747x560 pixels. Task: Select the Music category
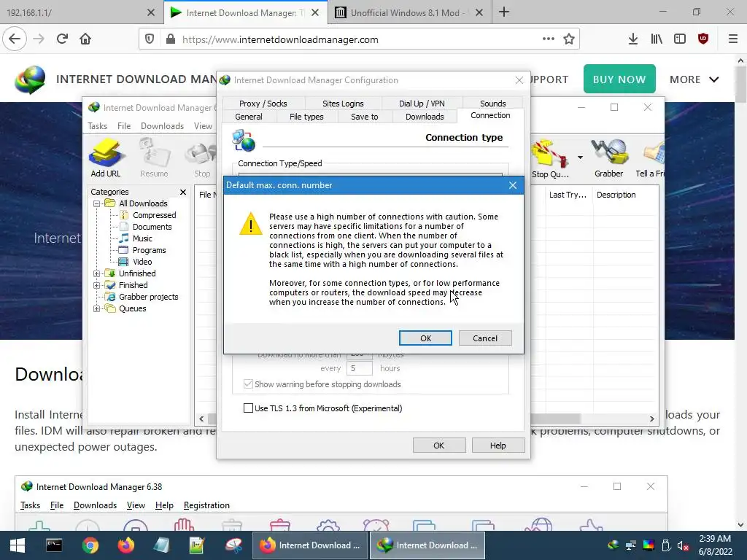click(x=142, y=238)
